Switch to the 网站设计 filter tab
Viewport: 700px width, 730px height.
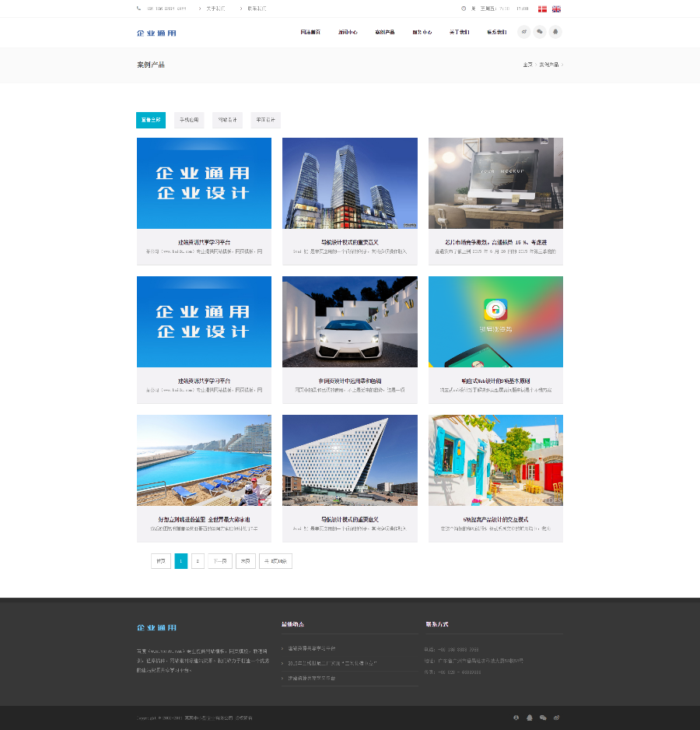[x=227, y=120]
